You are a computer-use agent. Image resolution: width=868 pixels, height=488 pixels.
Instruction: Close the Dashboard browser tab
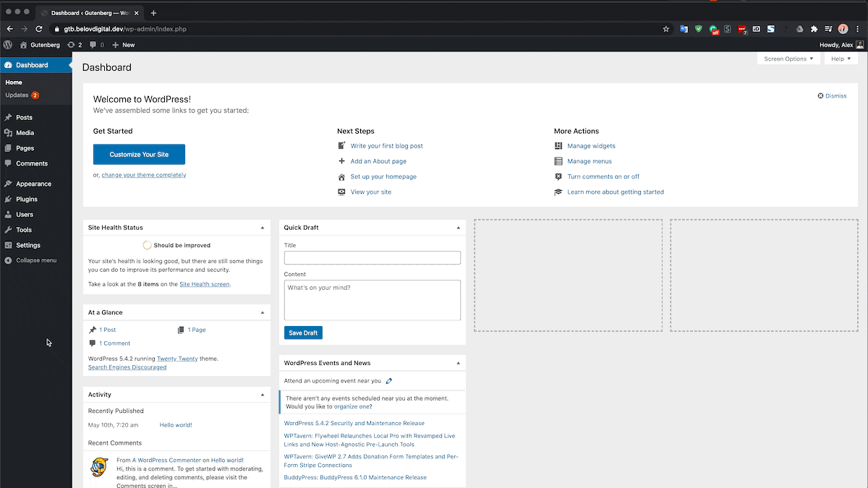pyautogui.click(x=137, y=13)
